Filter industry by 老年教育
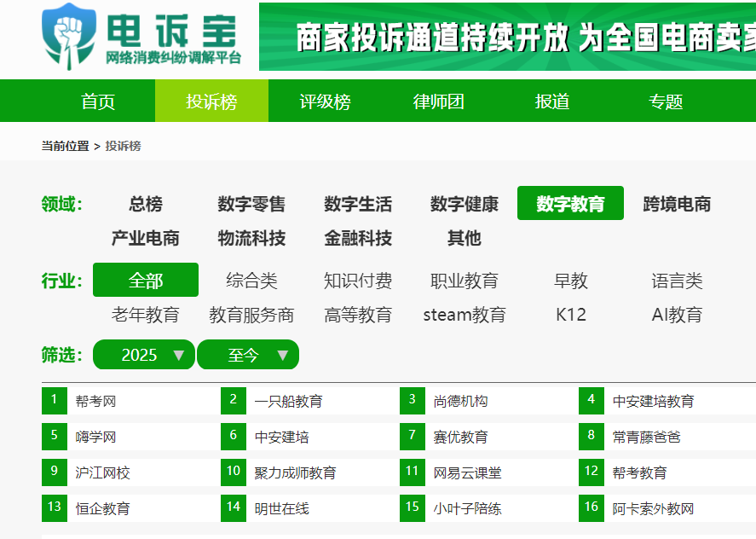The width and height of the screenshot is (756, 539). (146, 315)
